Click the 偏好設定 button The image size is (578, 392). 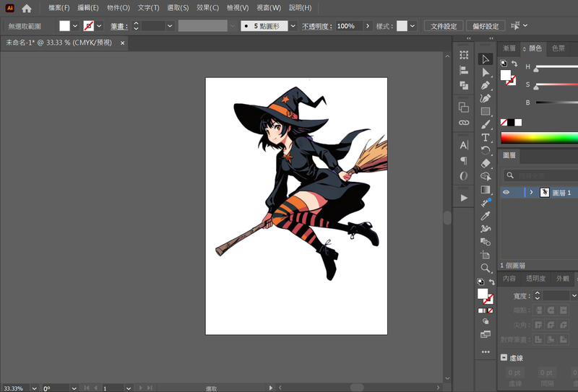(486, 26)
